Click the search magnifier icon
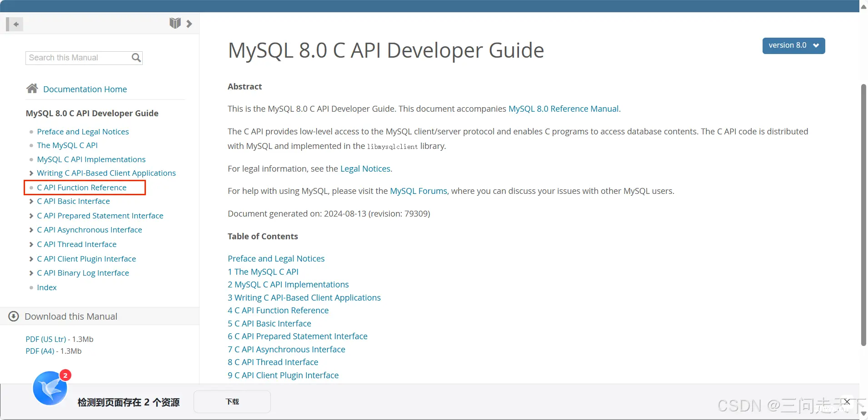This screenshot has width=868, height=420. tap(136, 58)
